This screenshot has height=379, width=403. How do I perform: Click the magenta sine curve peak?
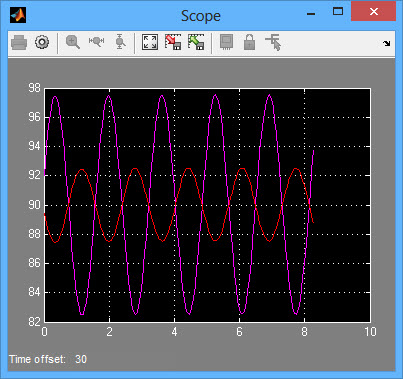(109, 96)
